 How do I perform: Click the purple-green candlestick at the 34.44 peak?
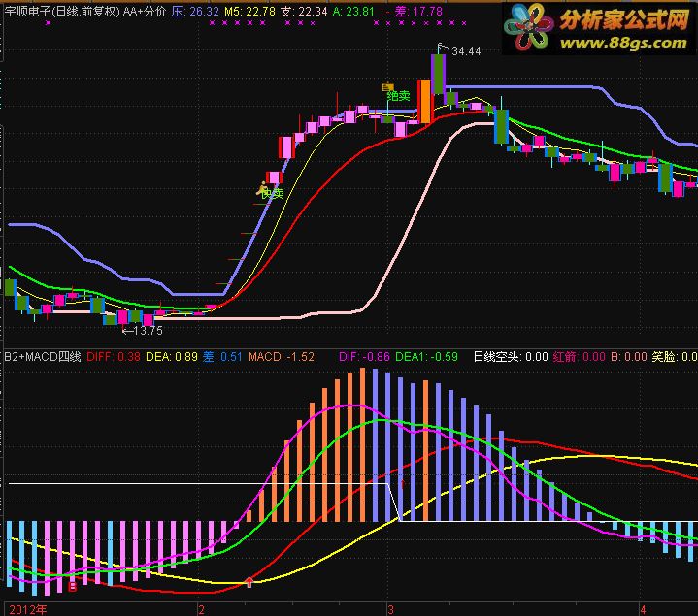tap(439, 74)
